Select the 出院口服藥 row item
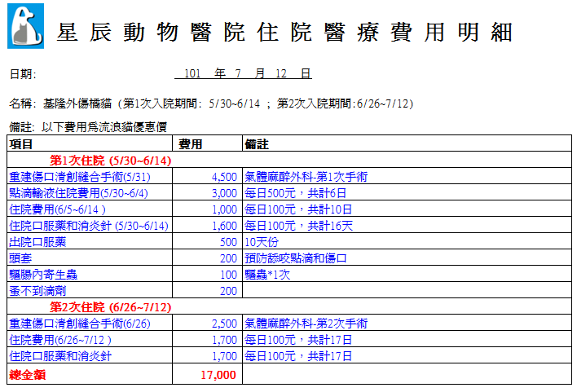 (x=36, y=242)
